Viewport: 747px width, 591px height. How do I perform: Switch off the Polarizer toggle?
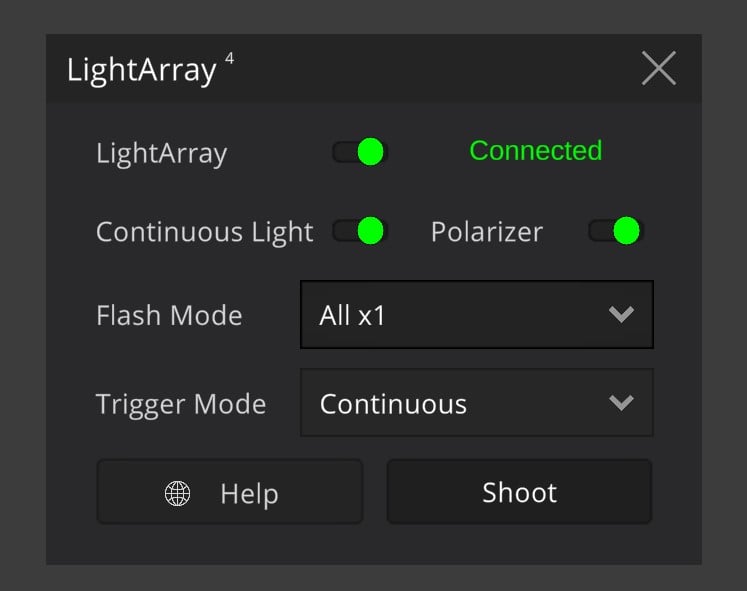click(x=616, y=230)
